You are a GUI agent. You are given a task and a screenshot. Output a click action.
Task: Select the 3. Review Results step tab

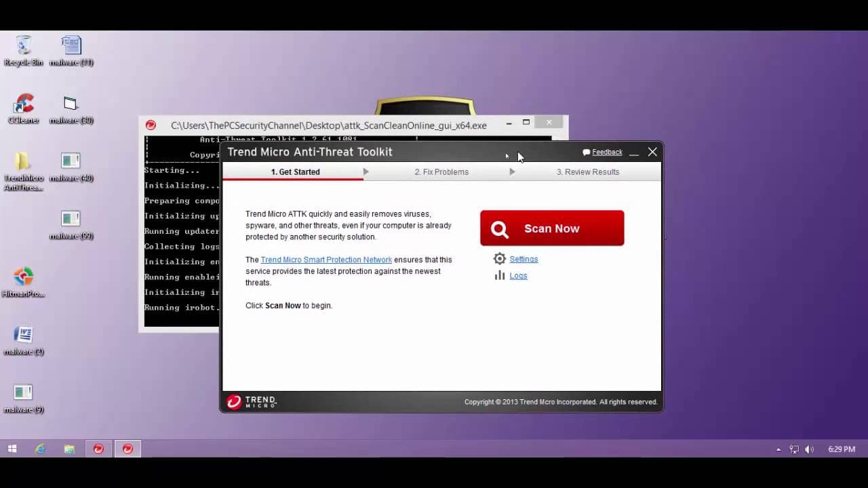(x=588, y=172)
